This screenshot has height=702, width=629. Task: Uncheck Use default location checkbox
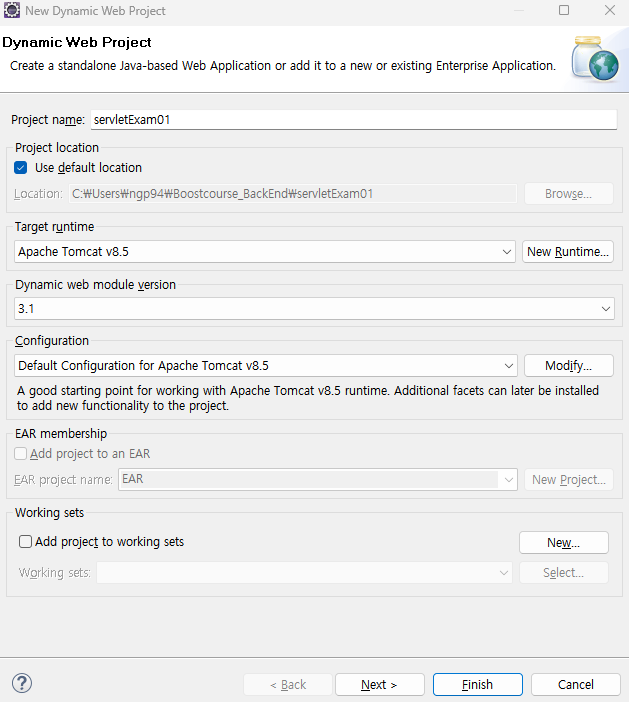click(21, 168)
